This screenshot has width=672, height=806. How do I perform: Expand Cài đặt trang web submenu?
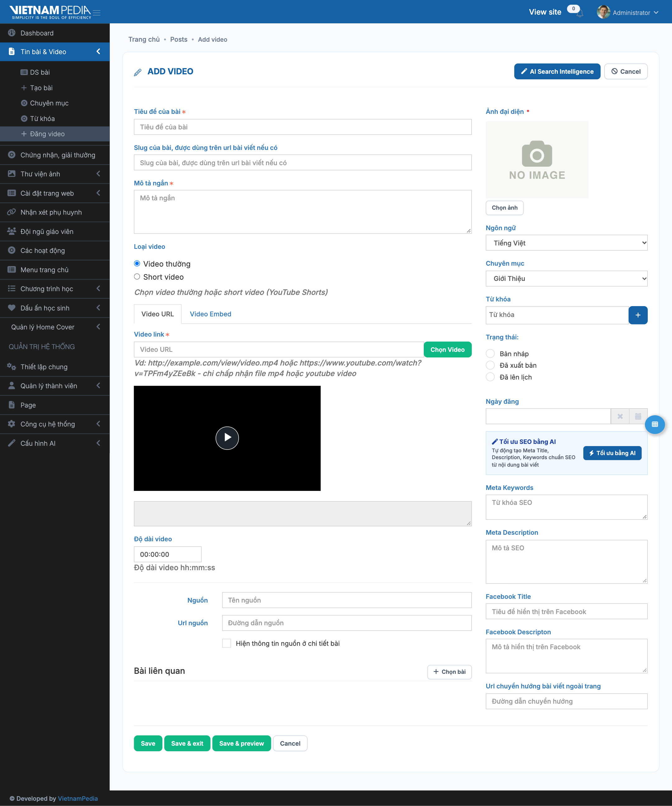(x=55, y=193)
